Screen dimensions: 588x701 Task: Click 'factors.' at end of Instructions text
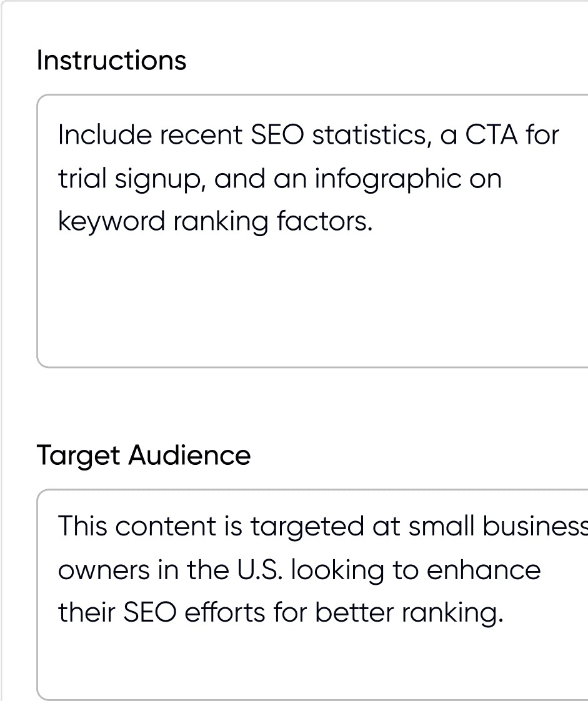tap(324, 222)
